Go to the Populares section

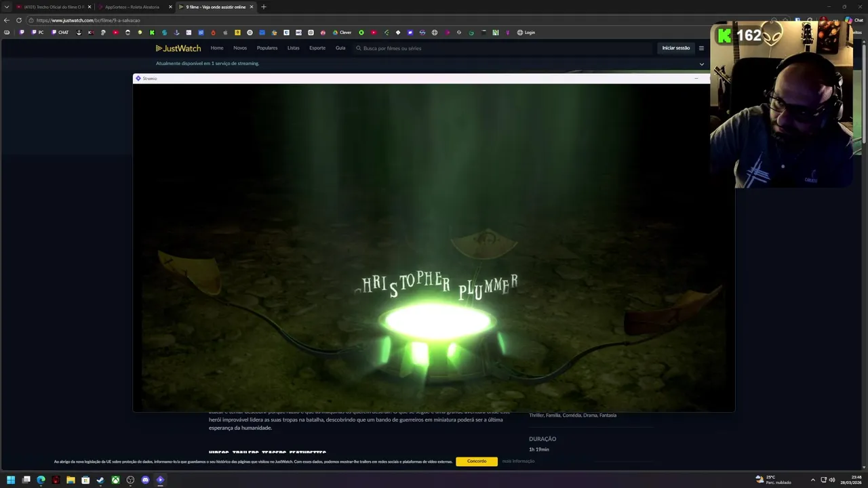click(267, 48)
